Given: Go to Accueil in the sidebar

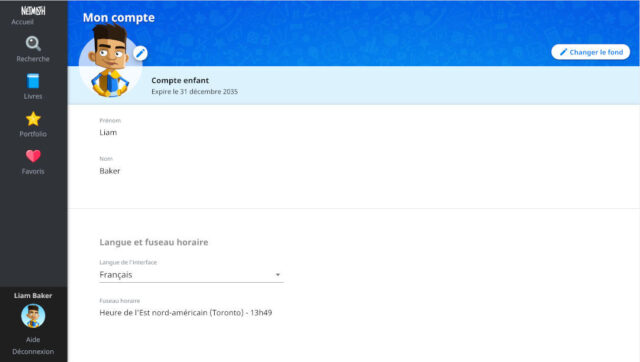Looking at the screenshot, I should pyautogui.click(x=22, y=22).
